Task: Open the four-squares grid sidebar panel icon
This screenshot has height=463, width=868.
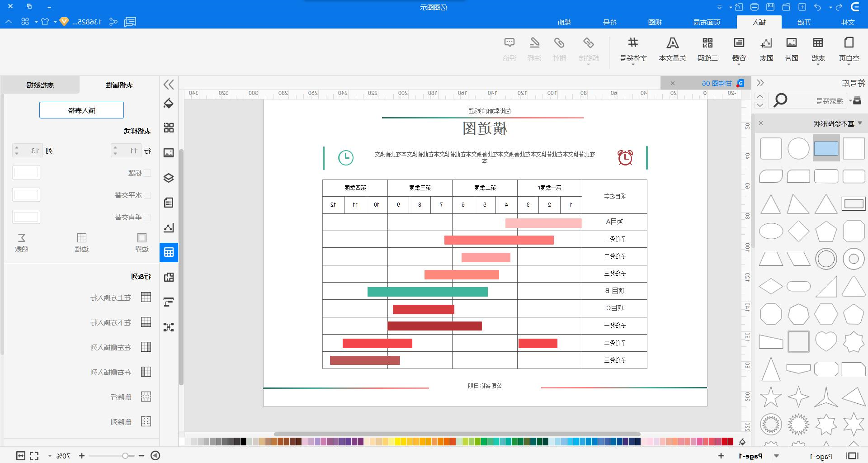Action: [169, 128]
